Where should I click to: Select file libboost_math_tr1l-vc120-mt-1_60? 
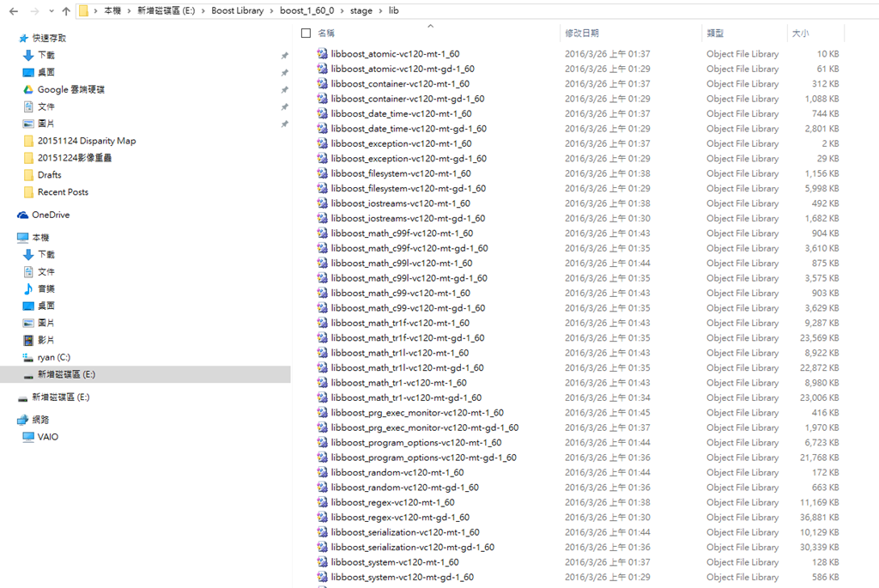tap(400, 353)
